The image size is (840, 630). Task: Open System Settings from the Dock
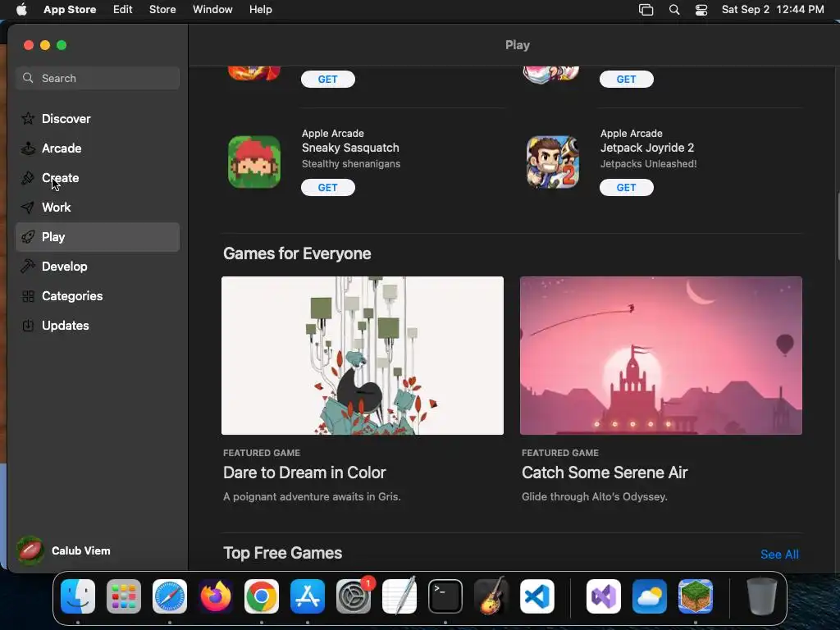tap(354, 596)
